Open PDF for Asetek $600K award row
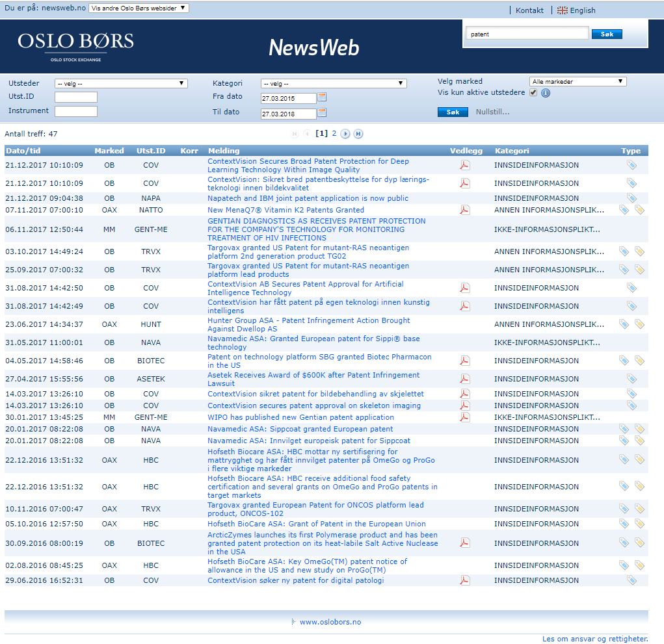Screen dimensions: 664x644 click(x=465, y=379)
